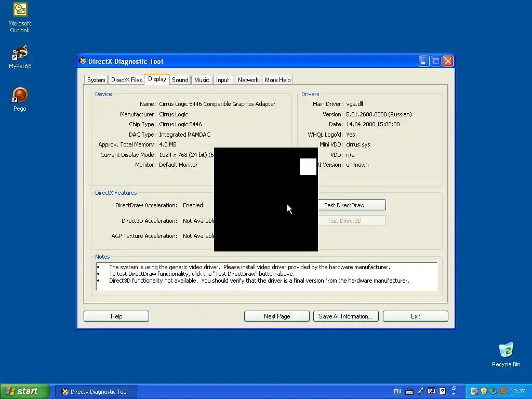Click Mini VDD value 'cirrus.sys'
Image resolution: width=532 pixels, height=399 pixels.
click(x=358, y=144)
